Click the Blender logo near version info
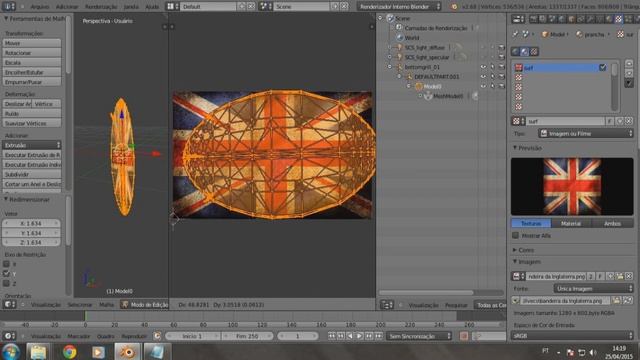This screenshot has height=360, width=640. (x=454, y=7)
